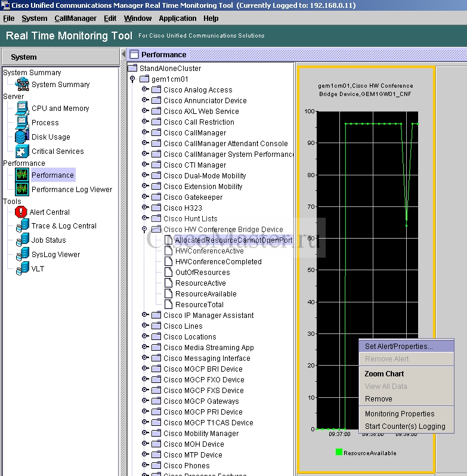Click the Cisco Phones folder icon
The image size is (467, 476).
(156, 465)
